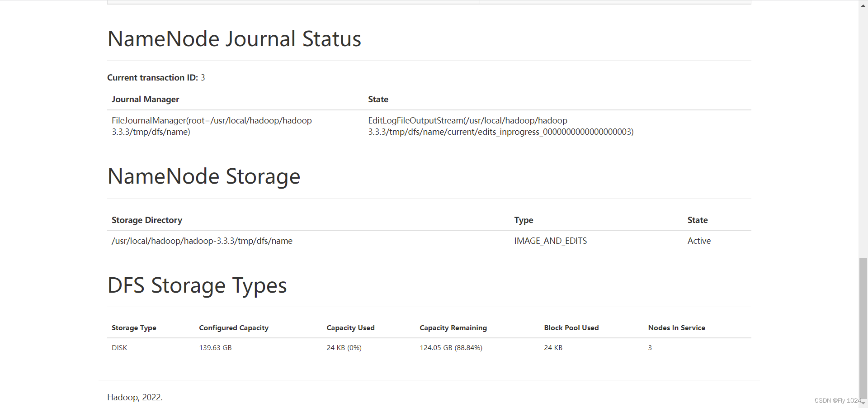Click the Hadoop, 2022. footer text
Screen dimensions: 868x408
(x=135, y=397)
